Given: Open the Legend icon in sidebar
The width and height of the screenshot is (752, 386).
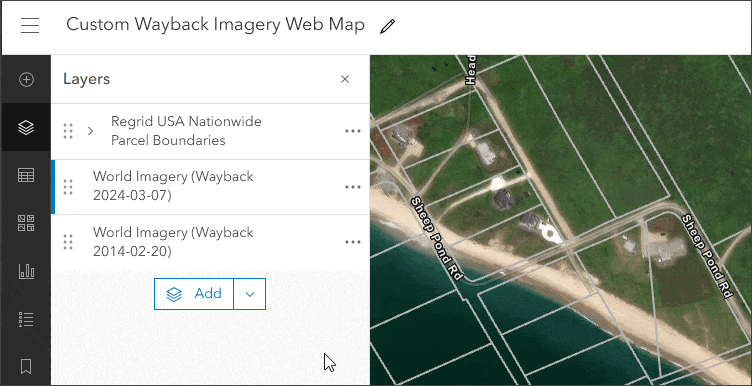Looking at the screenshot, I should click(26, 319).
